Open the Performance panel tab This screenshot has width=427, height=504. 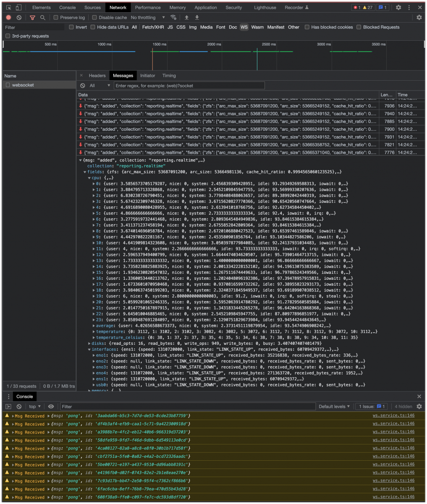pos(148,8)
